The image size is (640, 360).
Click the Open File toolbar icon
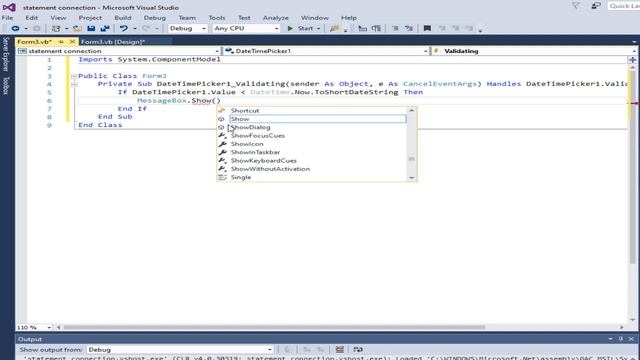tap(77, 29)
